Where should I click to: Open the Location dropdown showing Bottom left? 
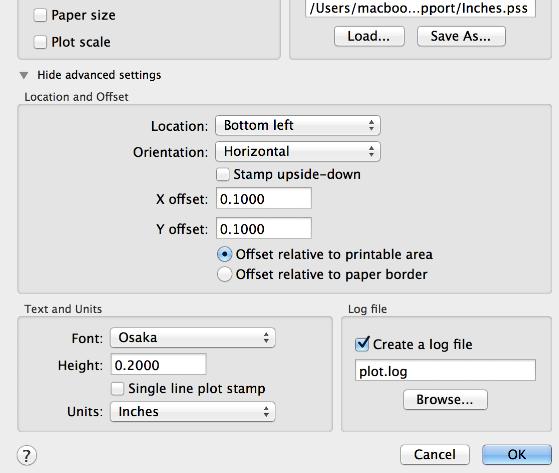coord(298,125)
